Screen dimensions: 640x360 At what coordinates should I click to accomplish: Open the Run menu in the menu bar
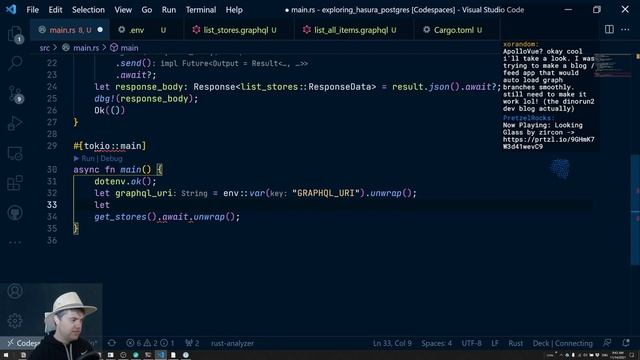coord(169,9)
